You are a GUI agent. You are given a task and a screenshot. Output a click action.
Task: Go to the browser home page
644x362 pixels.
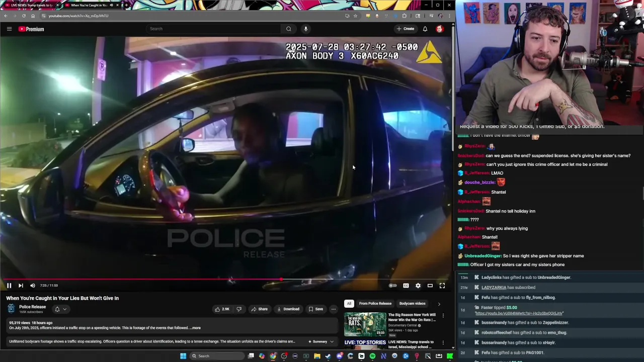33,16
